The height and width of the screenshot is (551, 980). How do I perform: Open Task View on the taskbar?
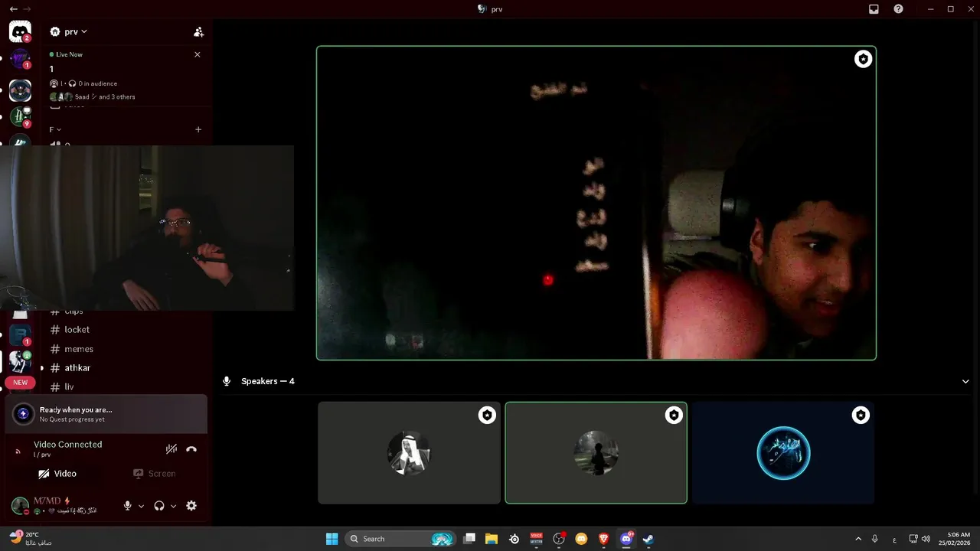tap(469, 539)
